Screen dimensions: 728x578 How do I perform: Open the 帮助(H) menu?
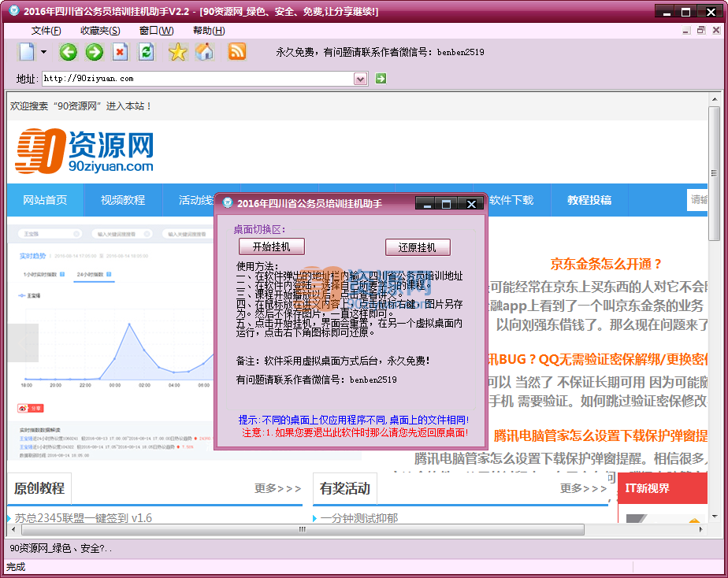tap(209, 31)
